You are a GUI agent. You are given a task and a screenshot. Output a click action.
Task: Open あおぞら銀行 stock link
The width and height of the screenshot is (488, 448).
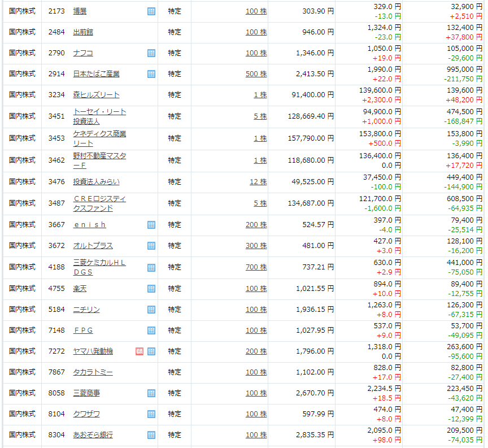point(93,434)
